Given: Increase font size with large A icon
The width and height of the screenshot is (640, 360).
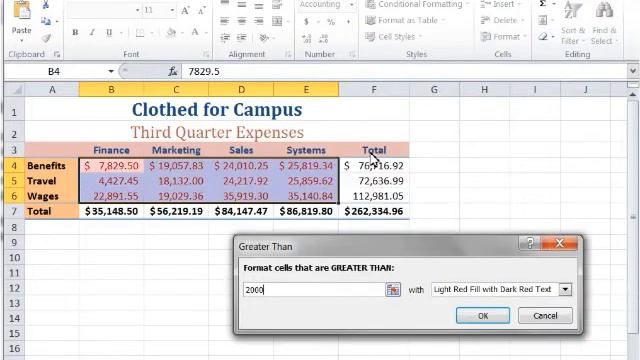Looking at the screenshot, I should [x=185, y=10].
